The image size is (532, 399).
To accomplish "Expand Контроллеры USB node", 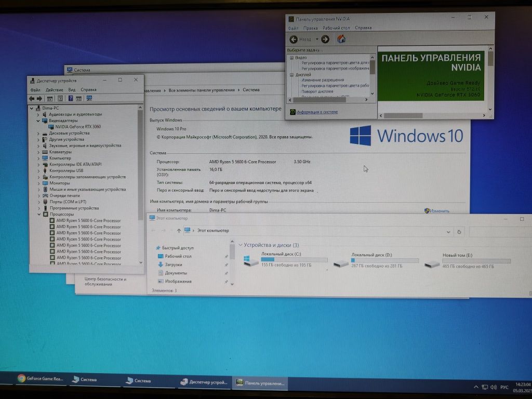I will coord(38,171).
